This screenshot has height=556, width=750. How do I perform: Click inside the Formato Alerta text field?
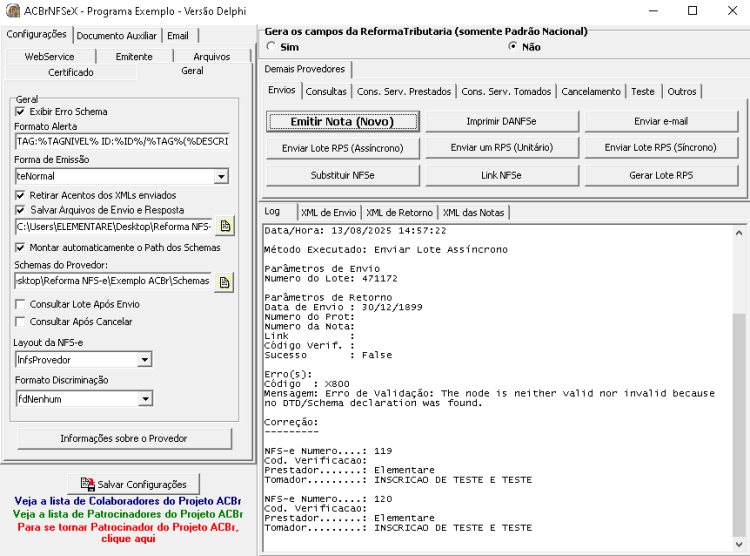point(122,142)
